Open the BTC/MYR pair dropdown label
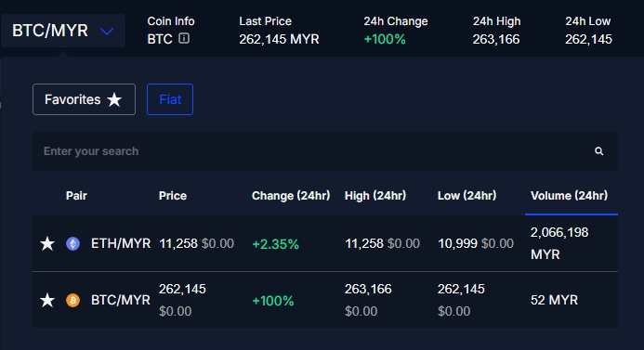This screenshot has height=350, width=644. coord(50,31)
